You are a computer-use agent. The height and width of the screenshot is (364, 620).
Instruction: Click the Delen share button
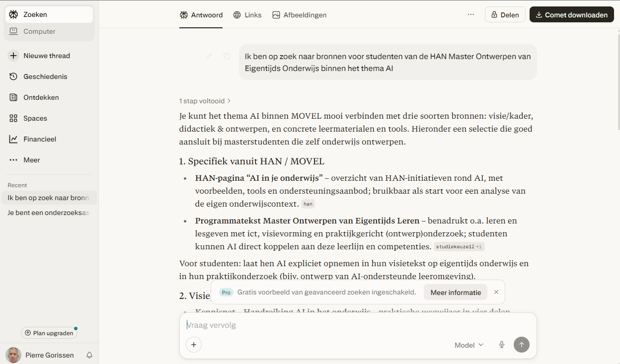(505, 15)
